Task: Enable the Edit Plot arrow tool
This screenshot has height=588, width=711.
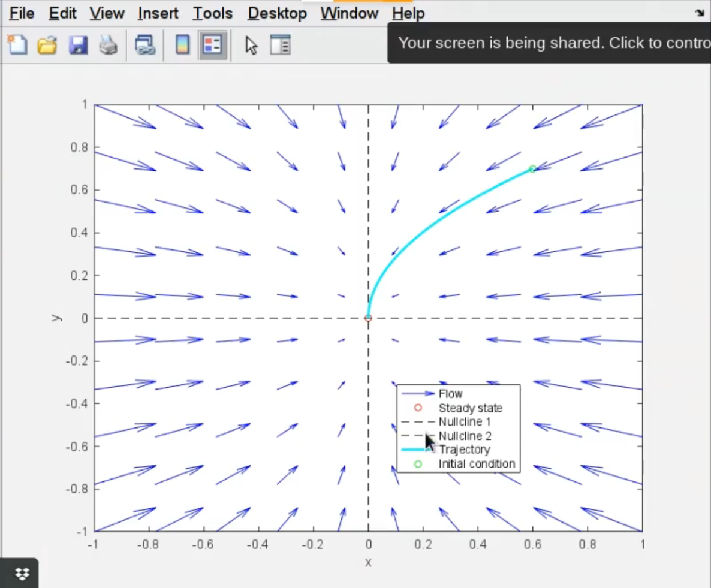Action: (x=251, y=45)
